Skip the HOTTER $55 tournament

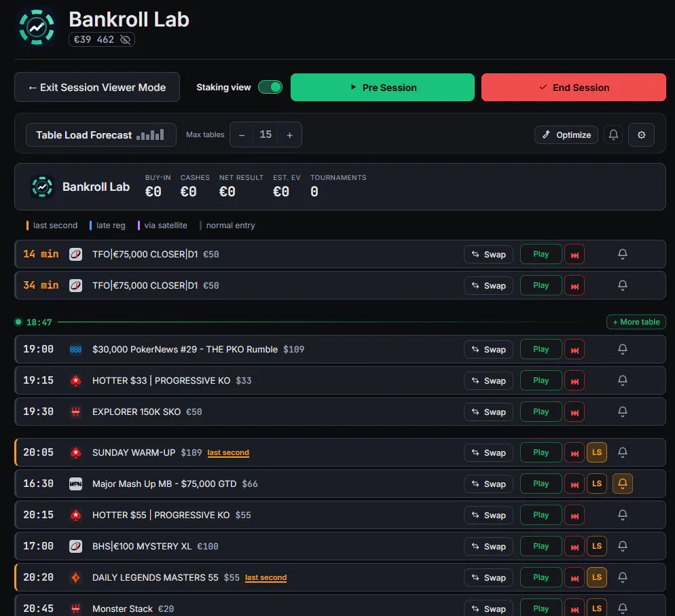click(x=574, y=515)
